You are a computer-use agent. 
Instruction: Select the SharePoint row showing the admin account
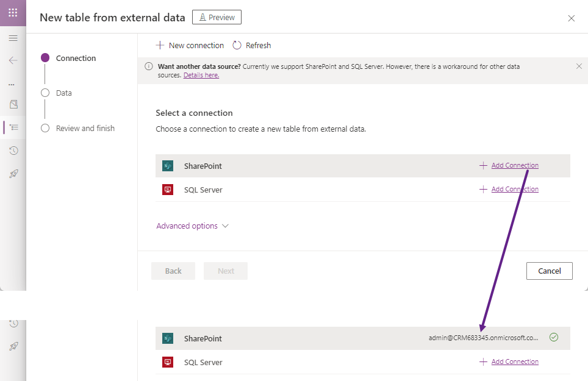tap(363, 338)
